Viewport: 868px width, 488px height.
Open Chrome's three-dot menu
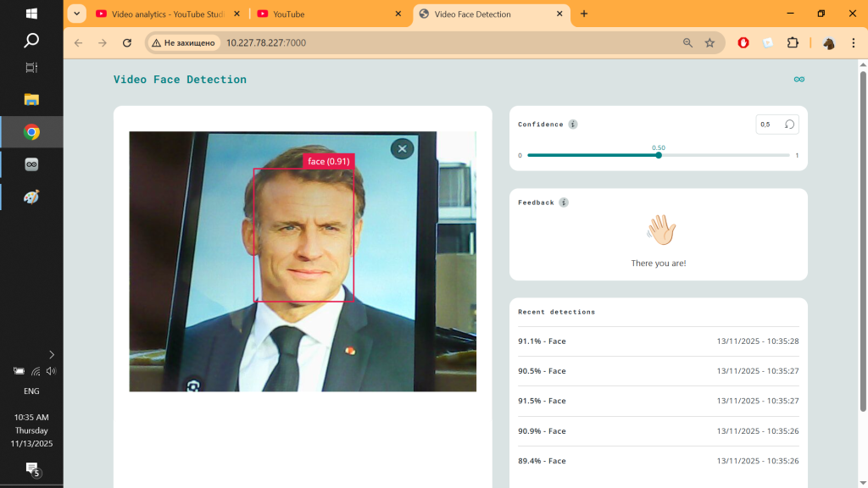[852, 43]
